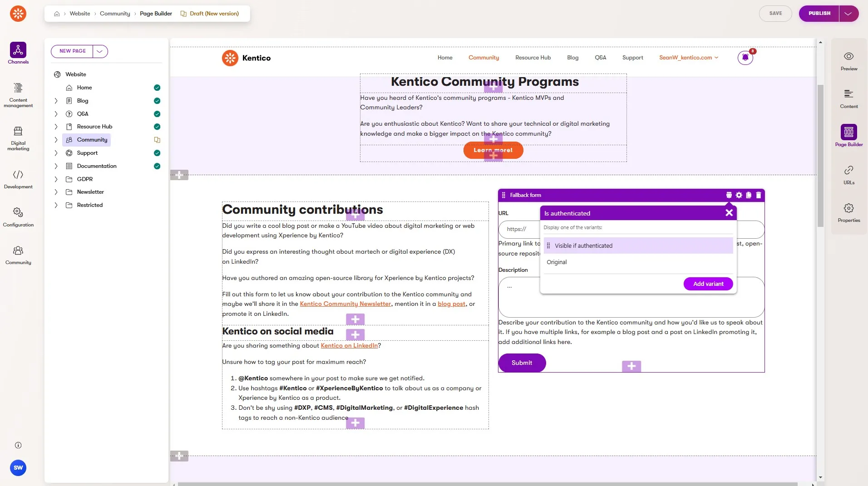The height and width of the screenshot is (486, 868).
Task: Expand the Restricted folder node
Action: [x=56, y=205]
